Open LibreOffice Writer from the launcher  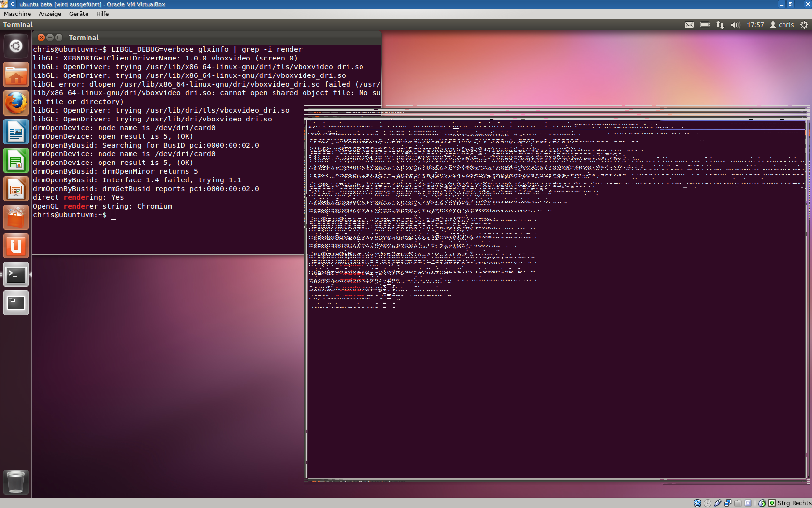[15, 132]
